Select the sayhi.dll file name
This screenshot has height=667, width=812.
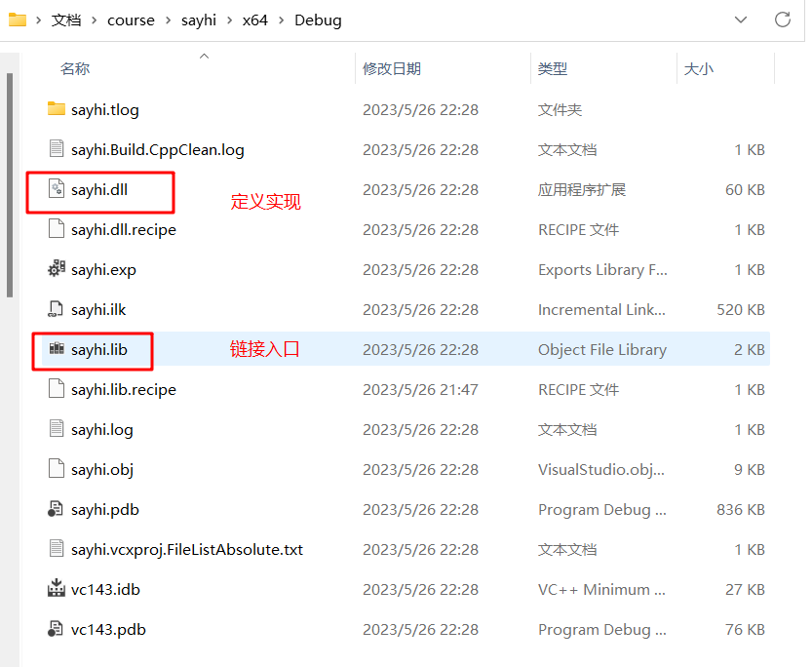click(x=99, y=189)
